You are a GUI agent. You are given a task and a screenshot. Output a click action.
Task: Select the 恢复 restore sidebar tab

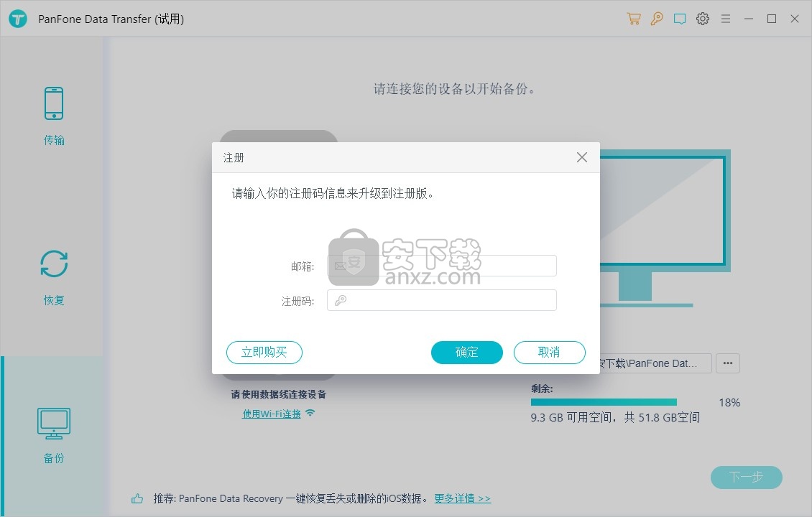click(54, 277)
